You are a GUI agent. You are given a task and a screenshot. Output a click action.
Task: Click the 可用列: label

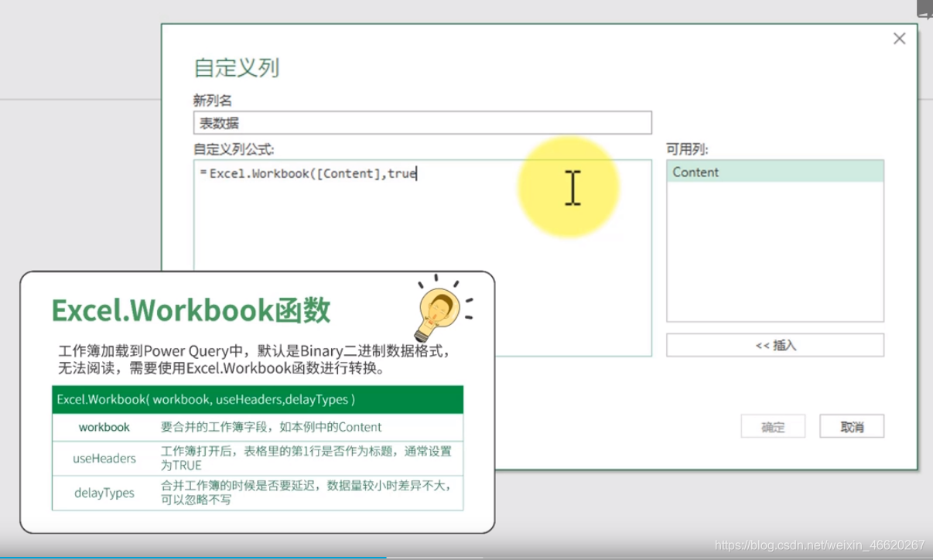[687, 149]
